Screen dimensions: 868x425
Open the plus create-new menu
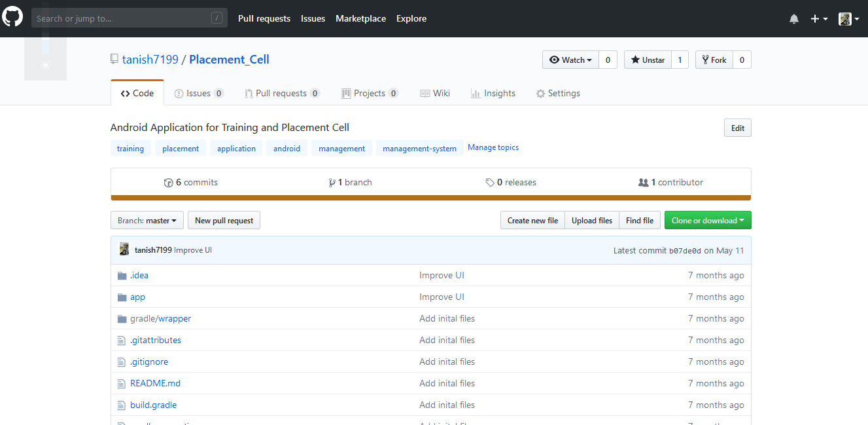[819, 19]
